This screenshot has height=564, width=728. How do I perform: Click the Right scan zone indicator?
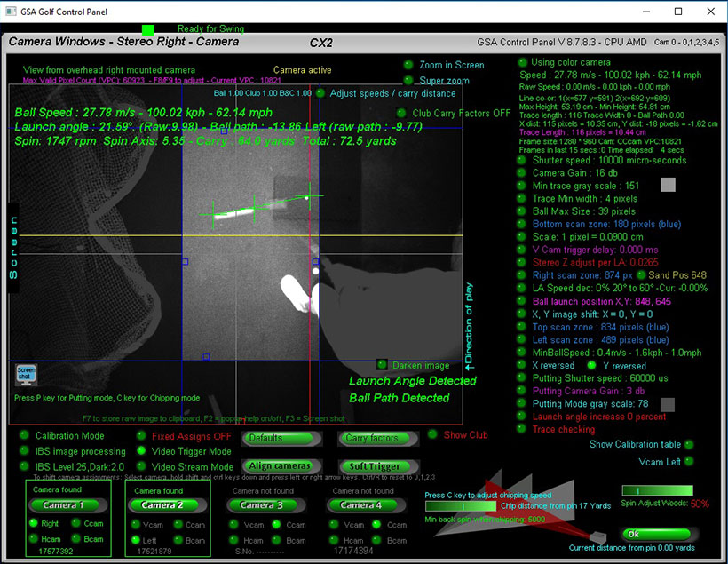521,275
